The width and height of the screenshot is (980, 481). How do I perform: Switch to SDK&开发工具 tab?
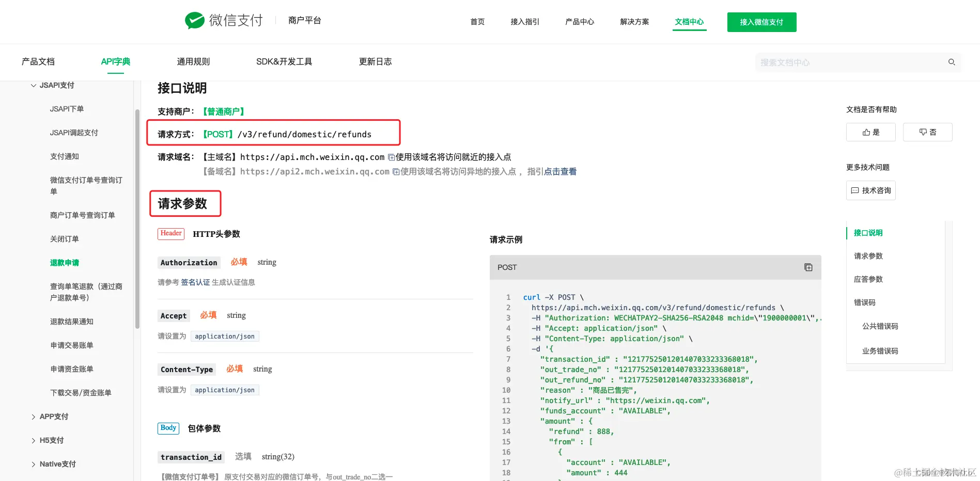tap(284, 61)
